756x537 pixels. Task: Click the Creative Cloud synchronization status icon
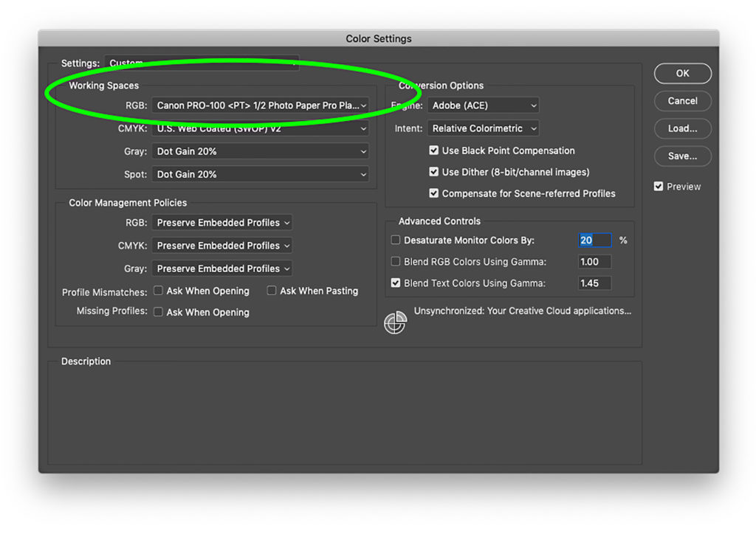tap(395, 322)
